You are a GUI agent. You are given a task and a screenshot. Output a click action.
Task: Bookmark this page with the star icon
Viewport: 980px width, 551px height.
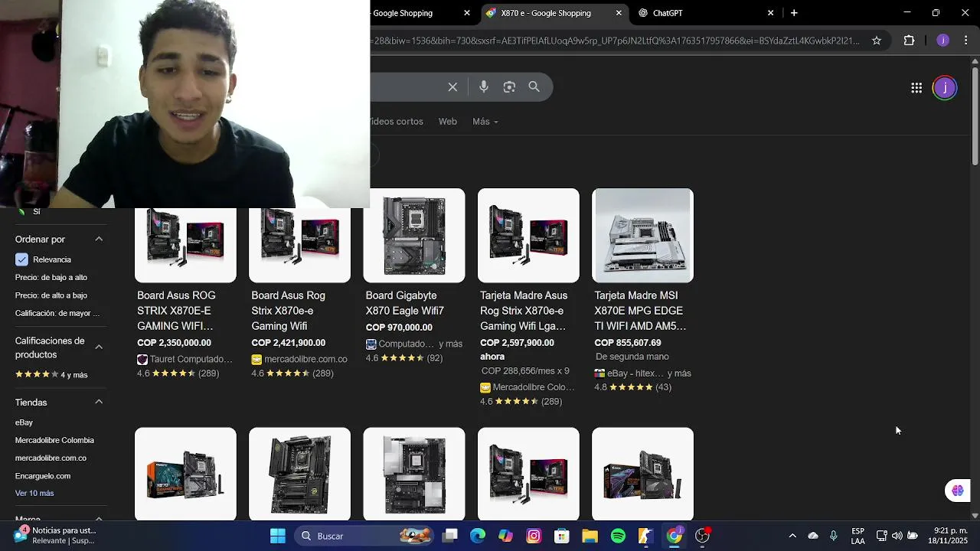pos(877,41)
